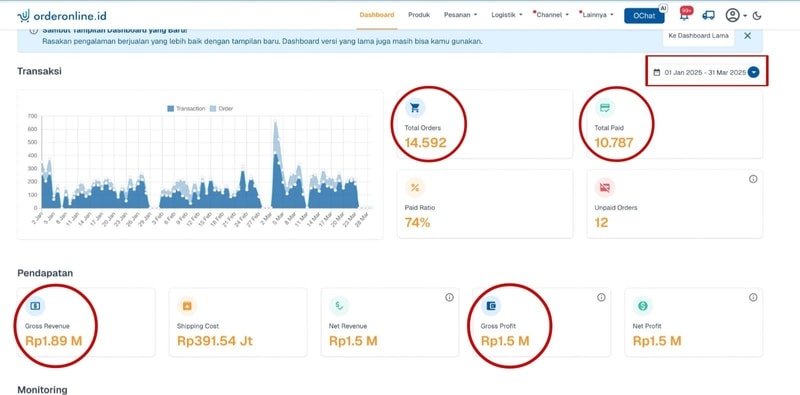Open the Logistik dropdown menu
Image resolution: width=800 pixels, height=395 pixels.
click(507, 15)
